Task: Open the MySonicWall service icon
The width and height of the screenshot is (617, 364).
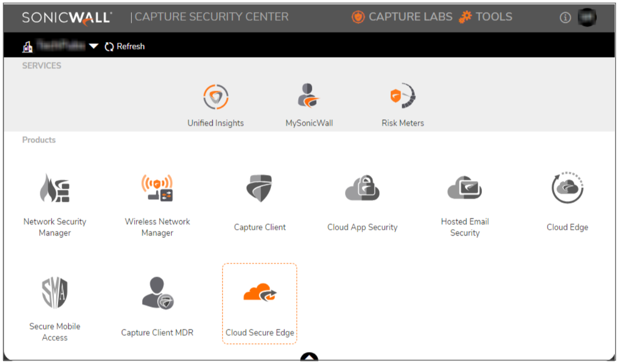Action: pyautogui.click(x=309, y=95)
